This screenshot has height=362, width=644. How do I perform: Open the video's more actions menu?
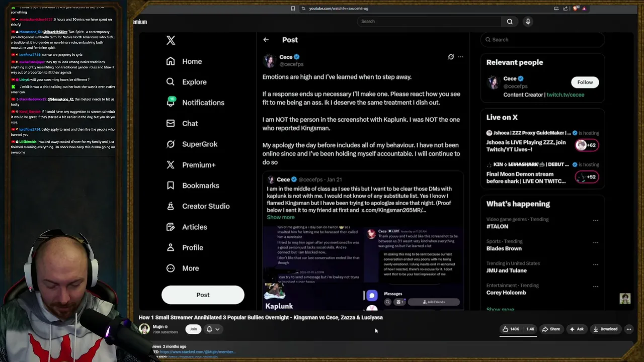628,329
